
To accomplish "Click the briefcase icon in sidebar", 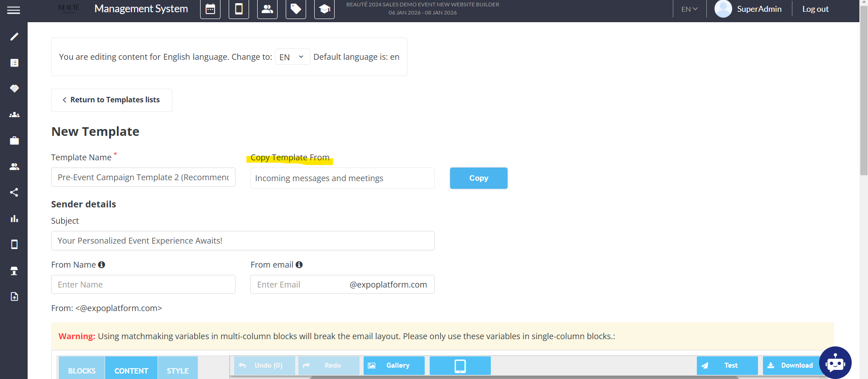I will [14, 141].
